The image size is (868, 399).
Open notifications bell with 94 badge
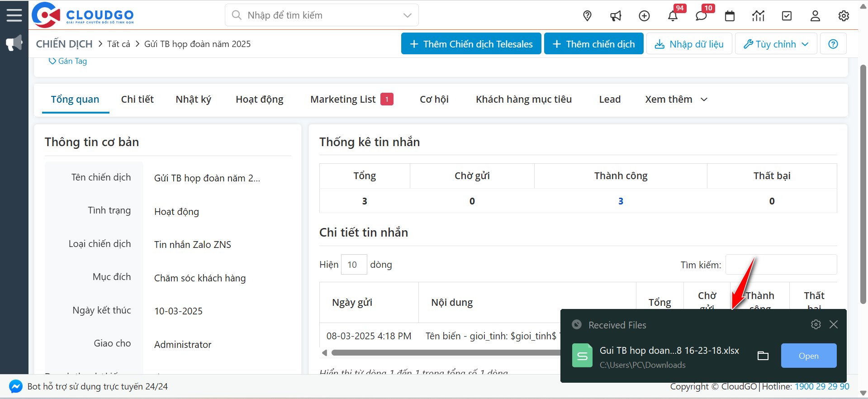click(673, 16)
